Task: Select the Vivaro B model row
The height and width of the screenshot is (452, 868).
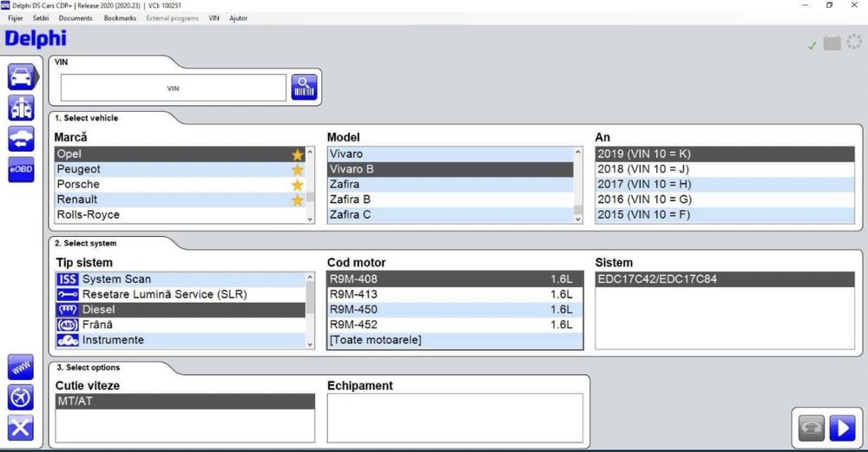Action: click(x=450, y=169)
